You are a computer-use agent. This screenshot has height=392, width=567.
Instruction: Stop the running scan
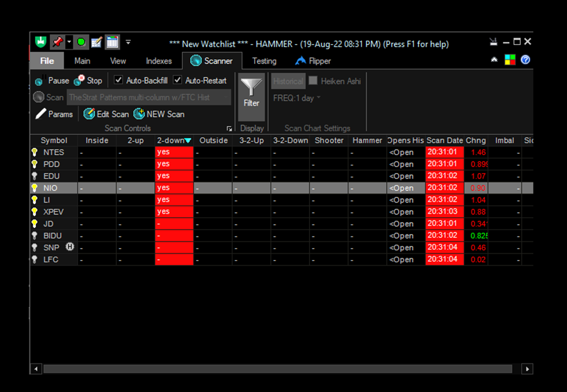88,81
